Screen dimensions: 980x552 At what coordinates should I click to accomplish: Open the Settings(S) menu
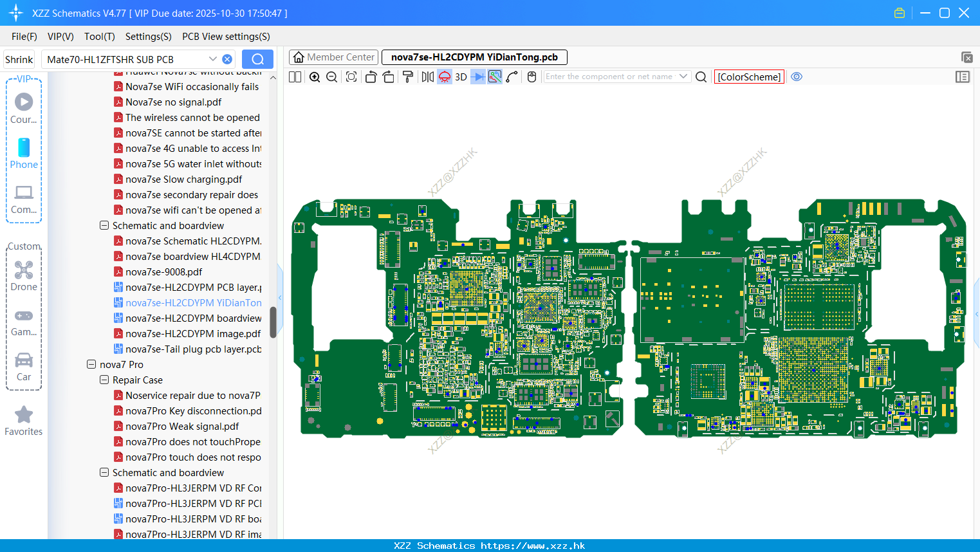[149, 37]
